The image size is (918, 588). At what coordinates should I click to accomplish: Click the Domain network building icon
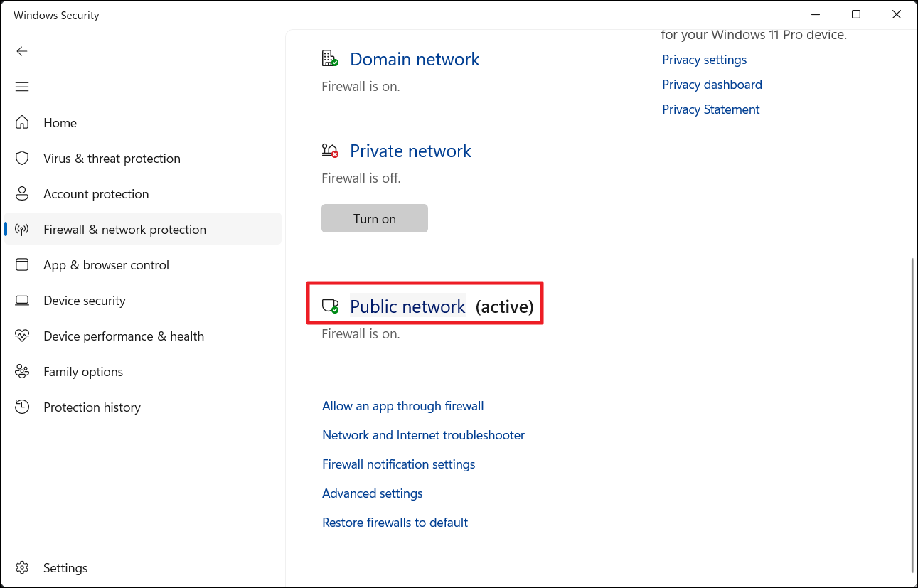pyautogui.click(x=329, y=58)
